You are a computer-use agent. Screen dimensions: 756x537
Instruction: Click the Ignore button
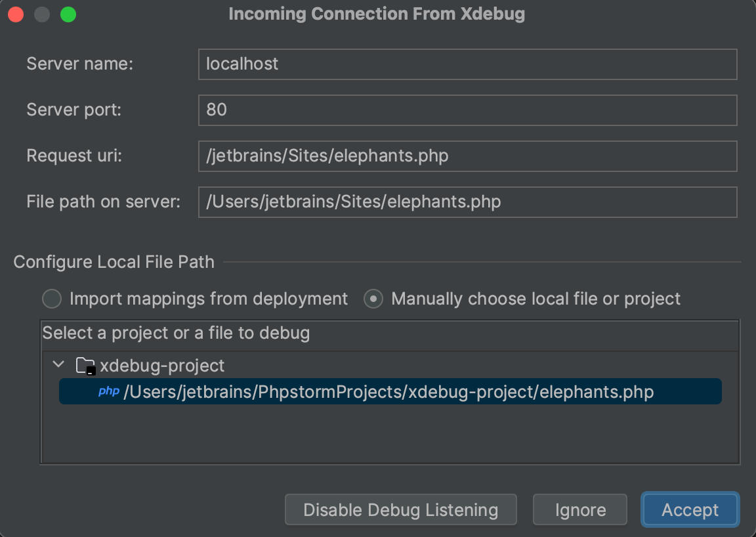(x=580, y=509)
